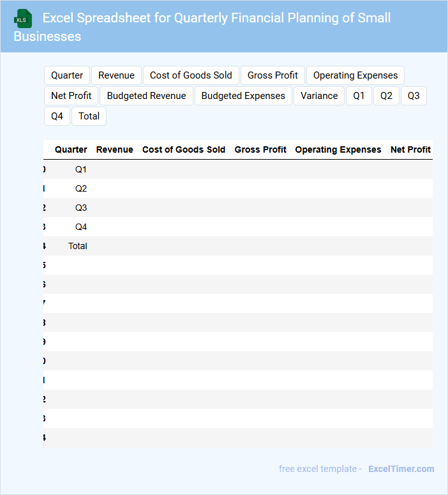Click the Revenue column header

click(x=114, y=149)
